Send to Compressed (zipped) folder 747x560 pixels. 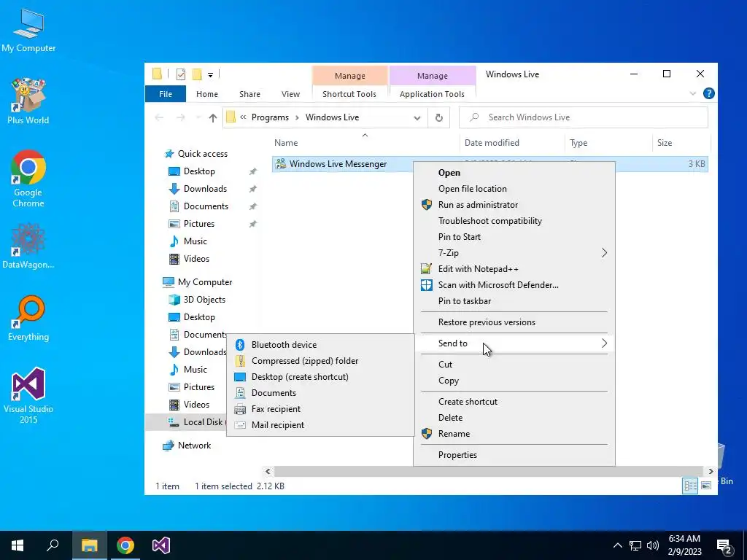click(x=320, y=360)
